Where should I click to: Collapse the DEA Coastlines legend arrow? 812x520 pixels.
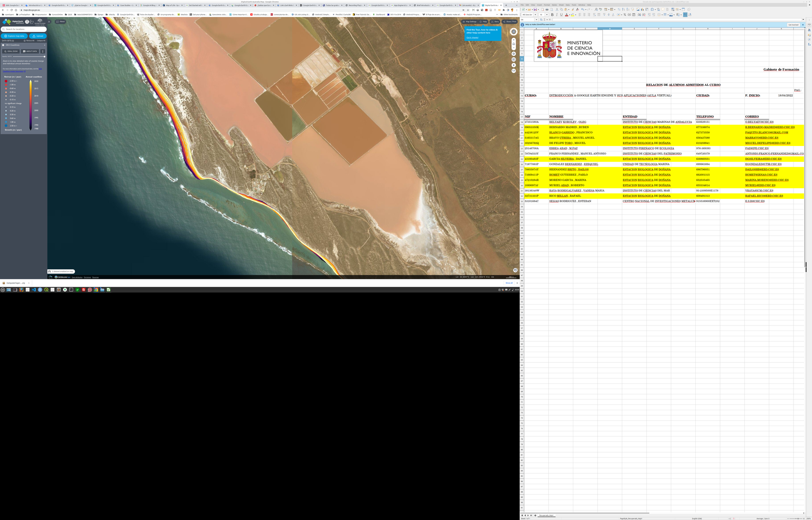[45, 45]
